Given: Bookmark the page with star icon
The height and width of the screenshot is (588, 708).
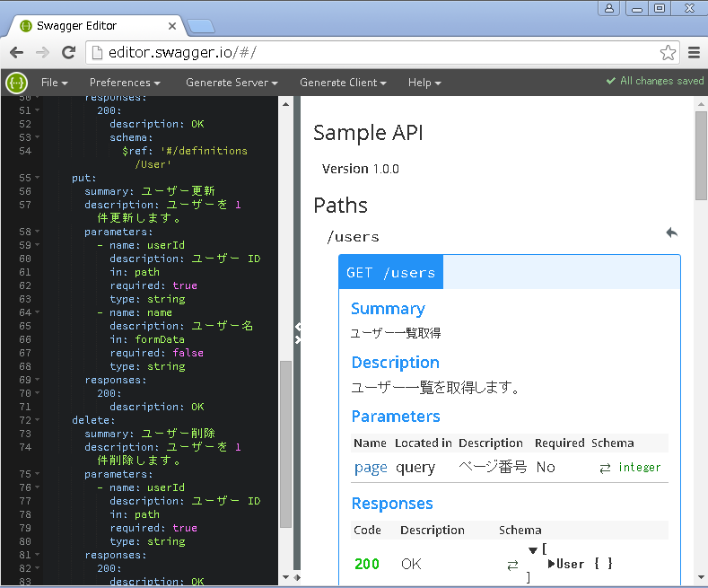Looking at the screenshot, I should point(668,53).
